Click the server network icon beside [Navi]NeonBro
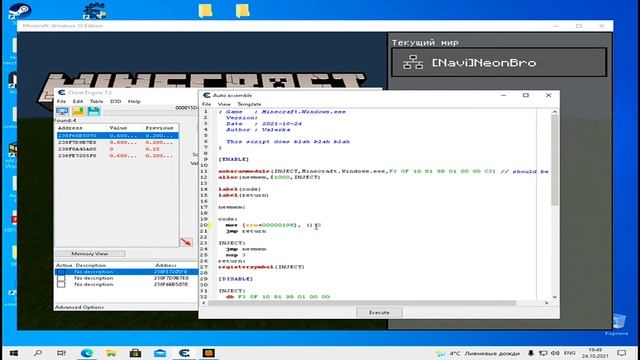 [413, 62]
